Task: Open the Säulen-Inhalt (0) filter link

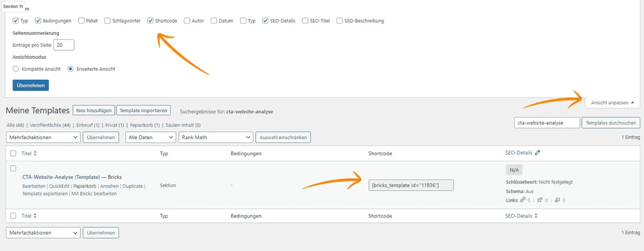Action: [x=183, y=125]
